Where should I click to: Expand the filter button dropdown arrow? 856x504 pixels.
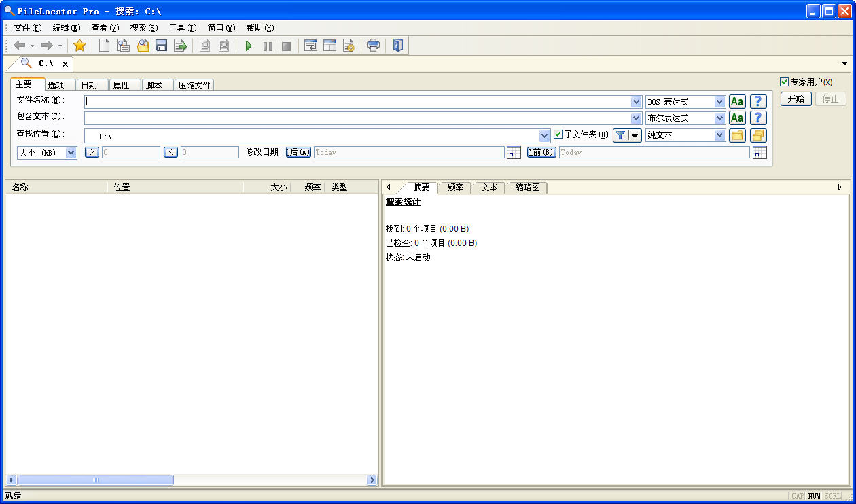point(635,135)
